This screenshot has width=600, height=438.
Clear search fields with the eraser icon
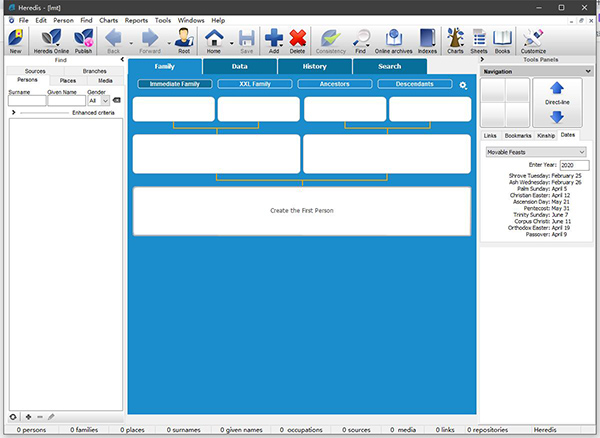pos(116,100)
